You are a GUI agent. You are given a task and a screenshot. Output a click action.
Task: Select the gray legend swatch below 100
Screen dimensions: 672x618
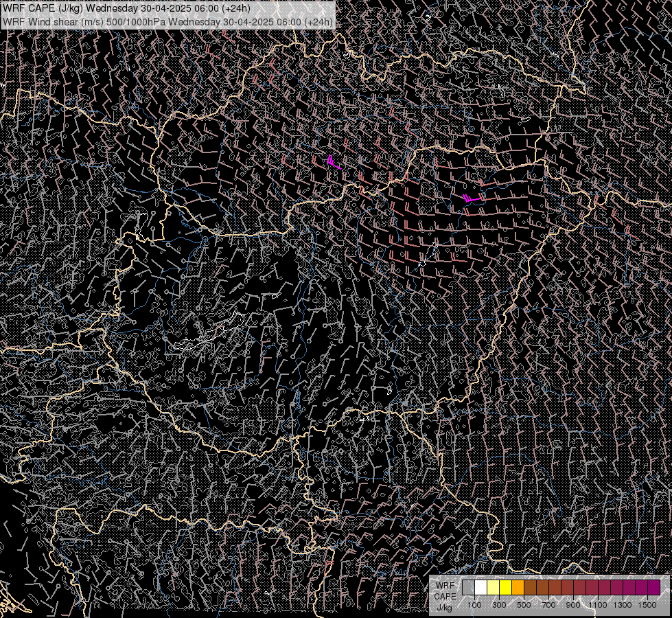point(468,587)
